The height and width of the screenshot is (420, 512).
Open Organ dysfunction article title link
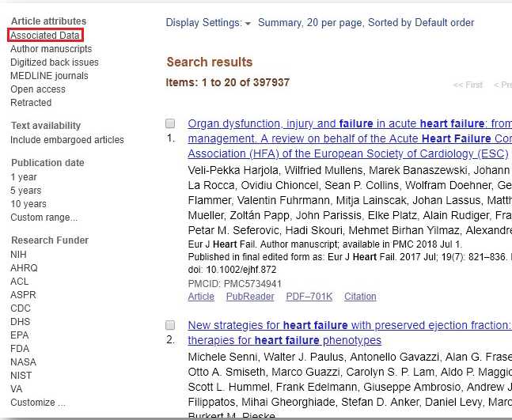click(x=350, y=138)
